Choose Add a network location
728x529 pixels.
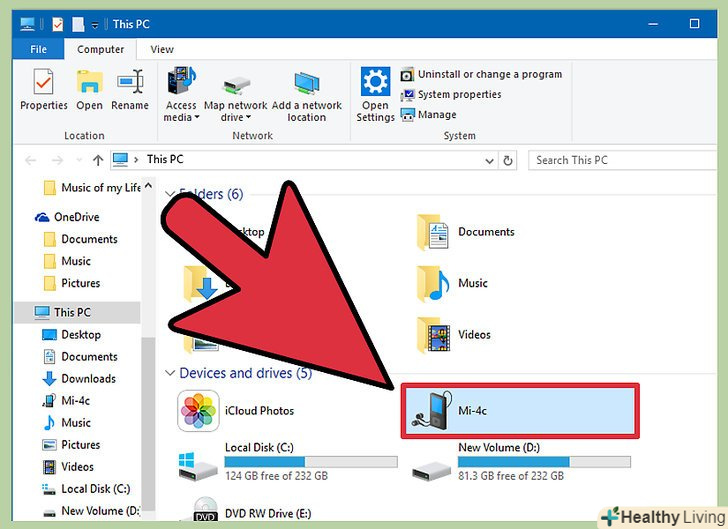click(306, 97)
